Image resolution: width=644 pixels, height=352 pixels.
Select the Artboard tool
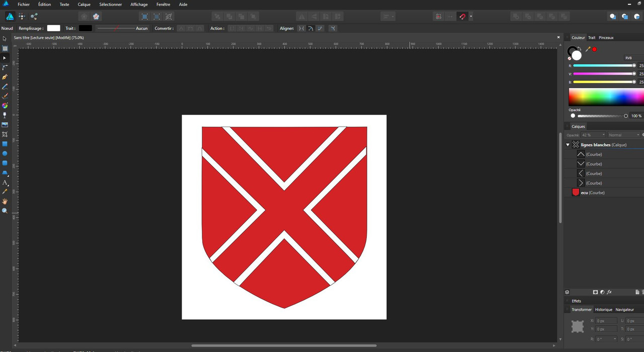coord(5,48)
